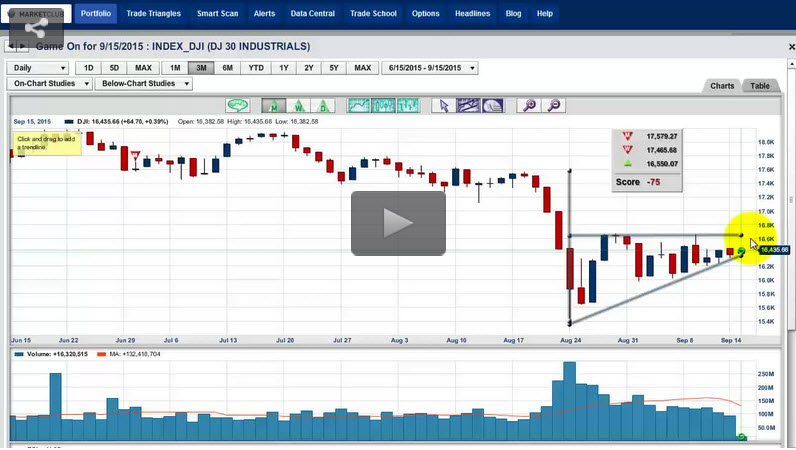The image size is (796, 450).
Task: Go to Smart Scan page
Action: 217,14
